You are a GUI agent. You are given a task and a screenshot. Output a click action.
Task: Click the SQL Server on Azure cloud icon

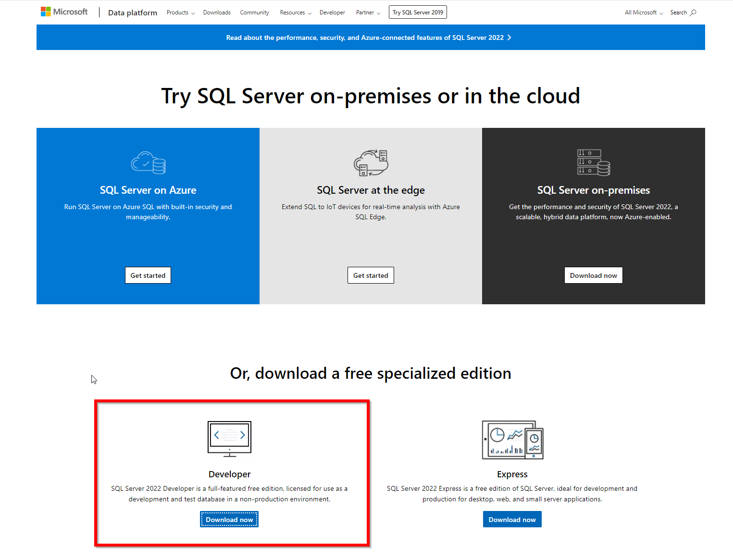[148, 162]
